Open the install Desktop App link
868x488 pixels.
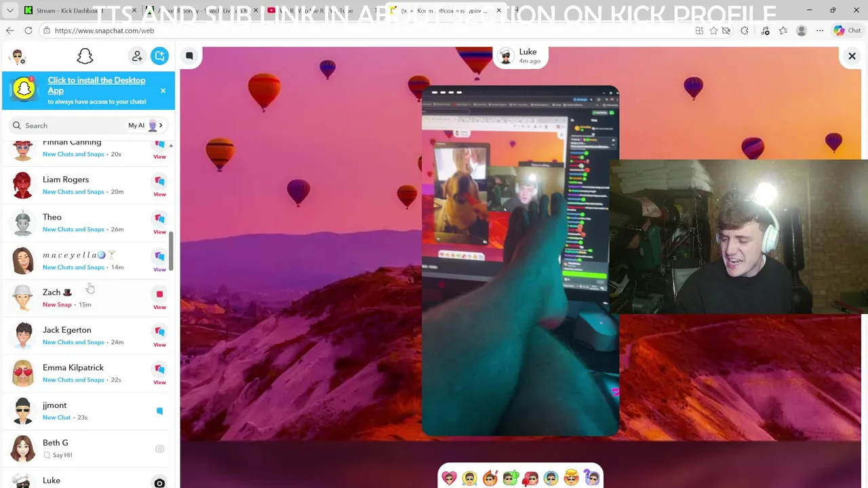click(96, 85)
